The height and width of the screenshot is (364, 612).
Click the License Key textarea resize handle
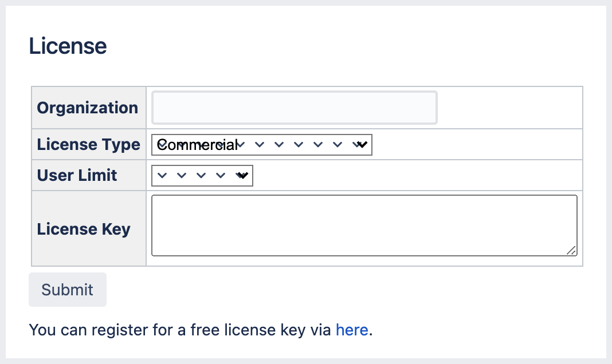(x=573, y=250)
